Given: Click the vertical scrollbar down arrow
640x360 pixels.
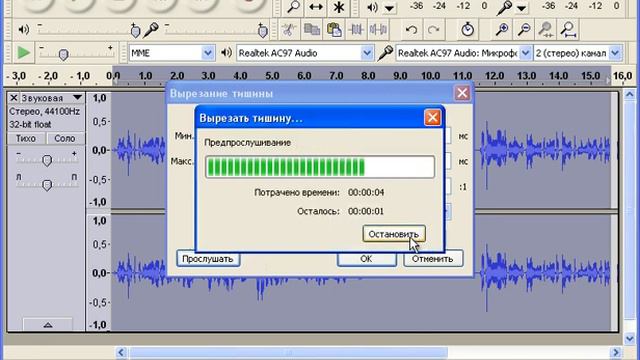Looking at the screenshot, I should tap(629, 338).
